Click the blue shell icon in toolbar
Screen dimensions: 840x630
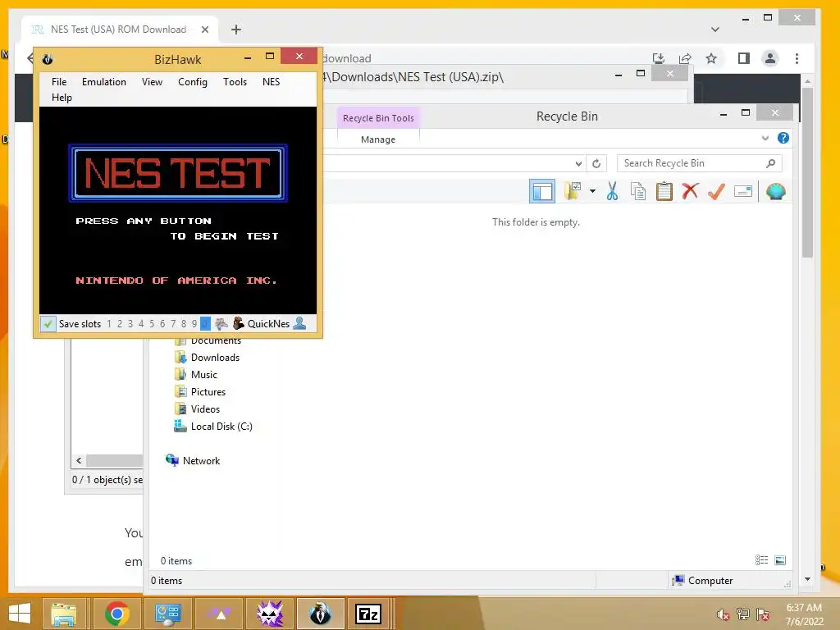776,191
